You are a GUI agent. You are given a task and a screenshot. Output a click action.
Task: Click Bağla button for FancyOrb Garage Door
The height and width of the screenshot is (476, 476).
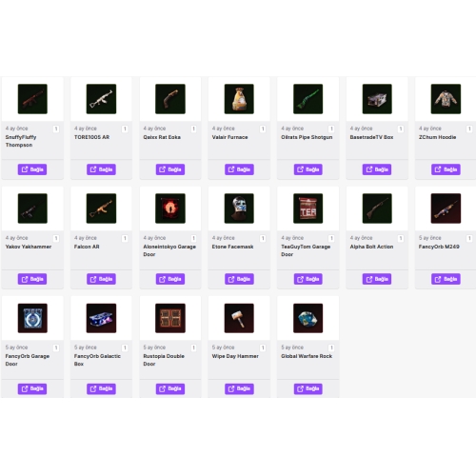point(32,388)
